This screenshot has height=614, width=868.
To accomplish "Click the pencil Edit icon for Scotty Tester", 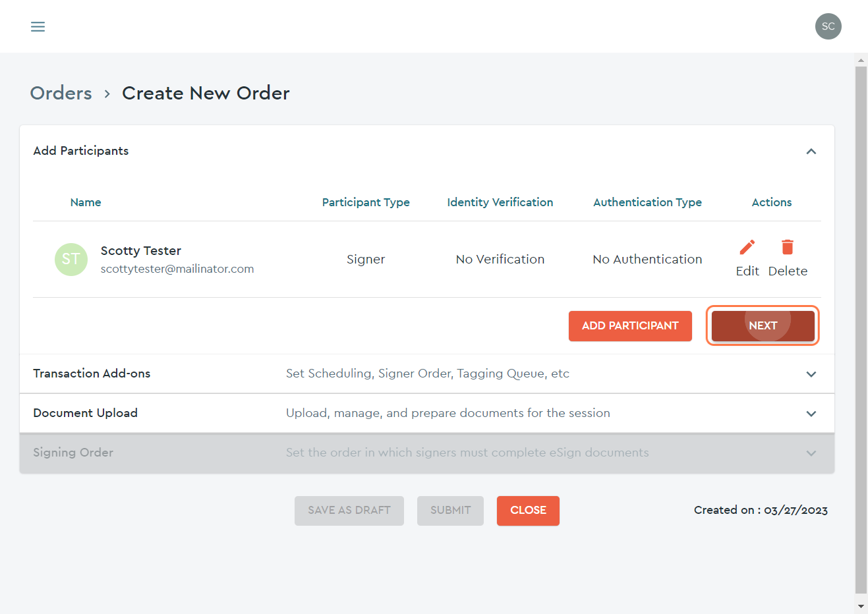I will pyautogui.click(x=747, y=247).
